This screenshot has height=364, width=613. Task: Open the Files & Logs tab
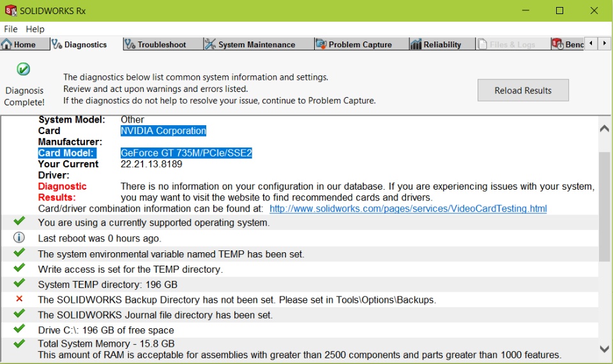click(x=513, y=44)
